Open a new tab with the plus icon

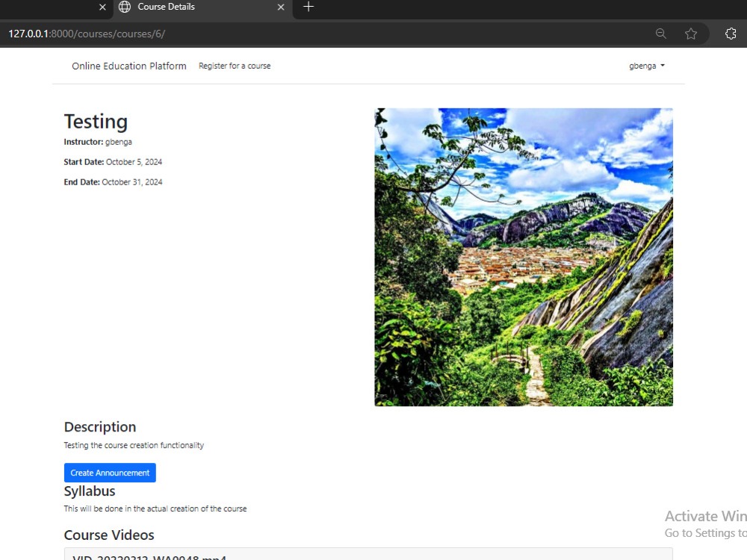click(309, 7)
